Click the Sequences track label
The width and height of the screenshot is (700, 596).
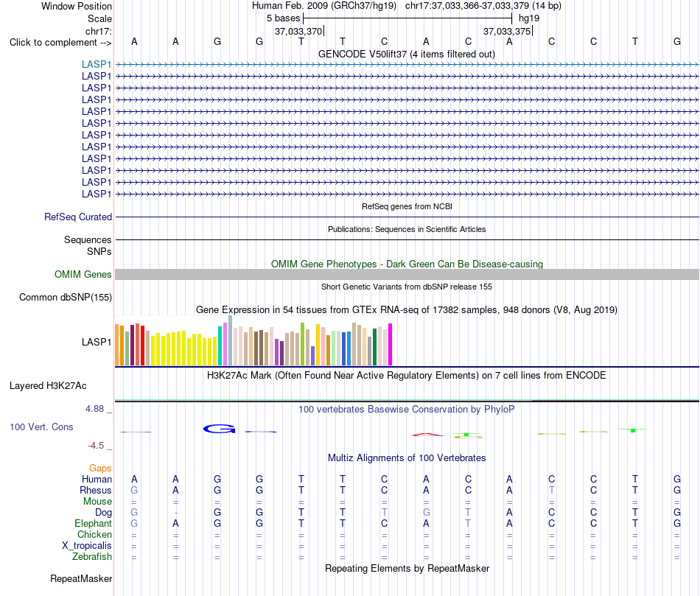pyautogui.click(x=88, y=239)
